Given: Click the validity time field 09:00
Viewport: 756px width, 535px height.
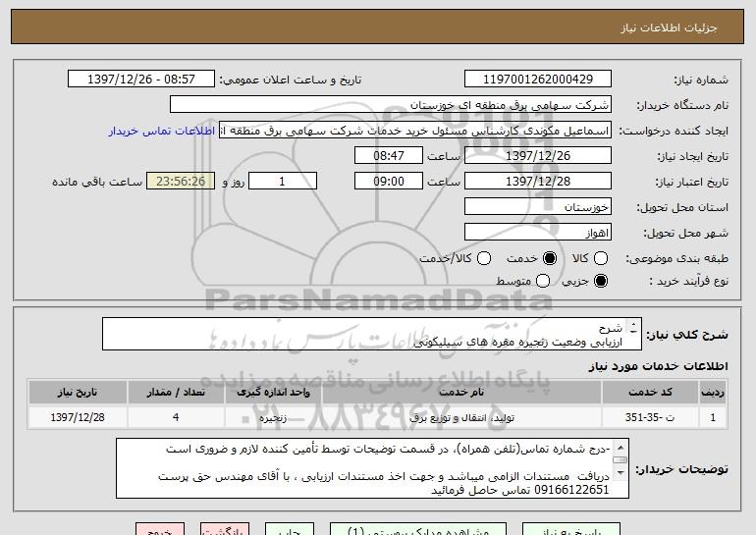Looking at the screenshot, I should pyautogui.click(x=389, y=182).
